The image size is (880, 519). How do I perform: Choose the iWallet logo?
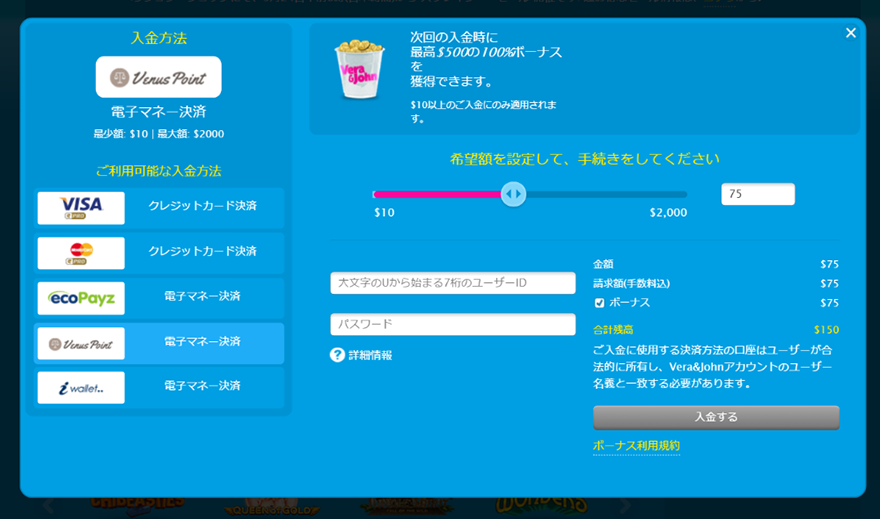point(81,388)
